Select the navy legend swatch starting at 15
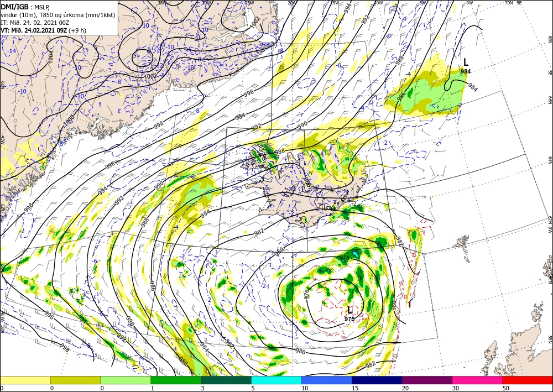Viewport: 553px width, 392px height. (x=377, y=380)
